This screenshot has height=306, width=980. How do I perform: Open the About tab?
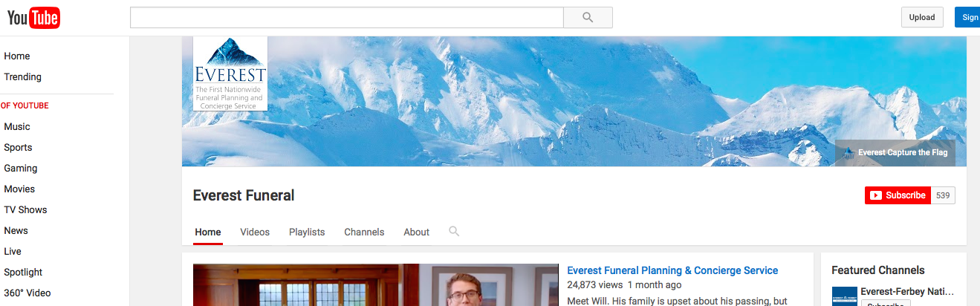pyautogui.click(x=416, y=232)
